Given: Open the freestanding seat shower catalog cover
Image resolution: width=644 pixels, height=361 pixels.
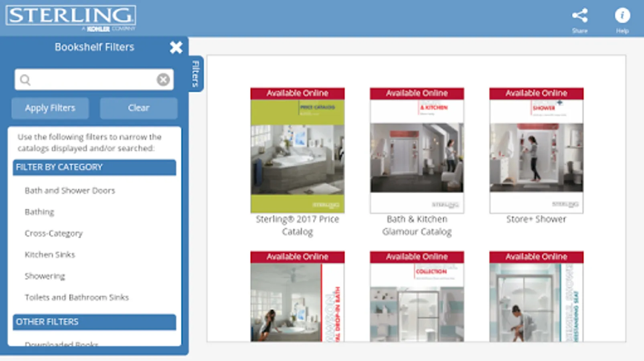Looking at the screenshot, I should (537, 296).
